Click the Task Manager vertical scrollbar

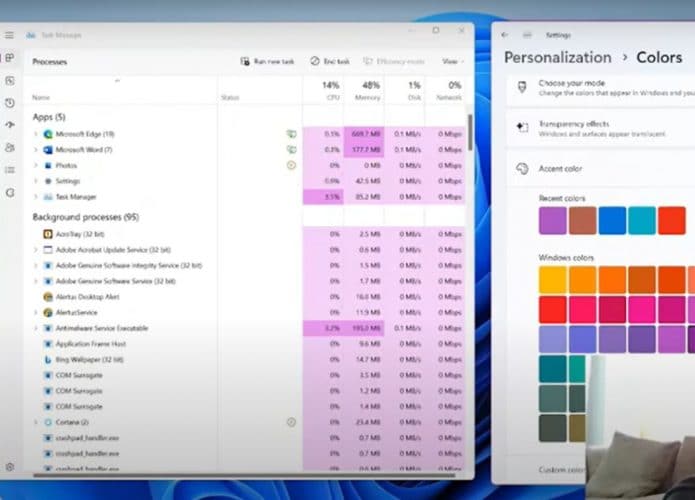469,132
